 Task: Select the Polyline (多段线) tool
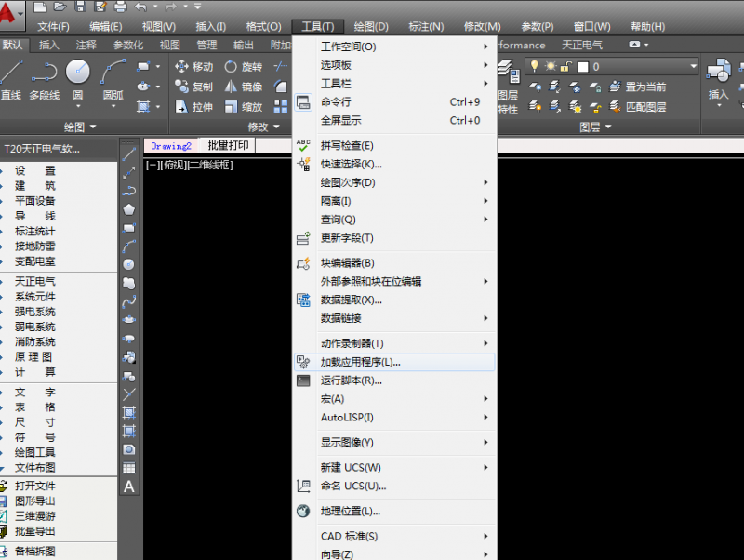[44, 80]
